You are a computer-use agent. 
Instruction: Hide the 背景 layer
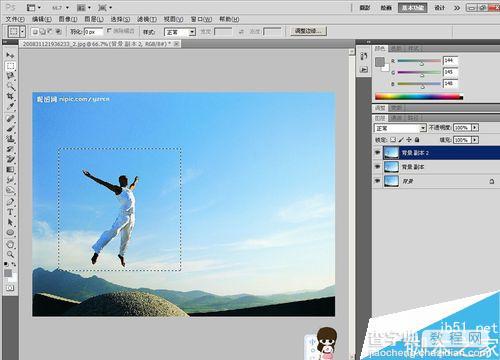[x=377, y=181]
